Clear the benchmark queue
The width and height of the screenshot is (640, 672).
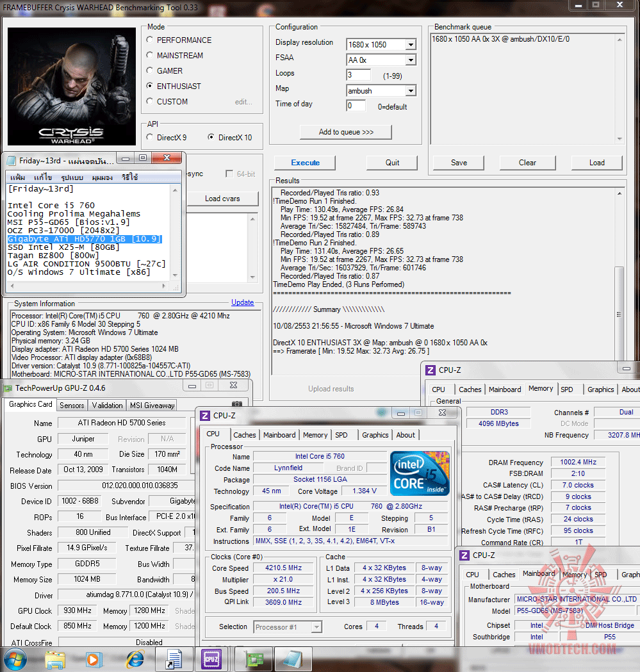527,163
